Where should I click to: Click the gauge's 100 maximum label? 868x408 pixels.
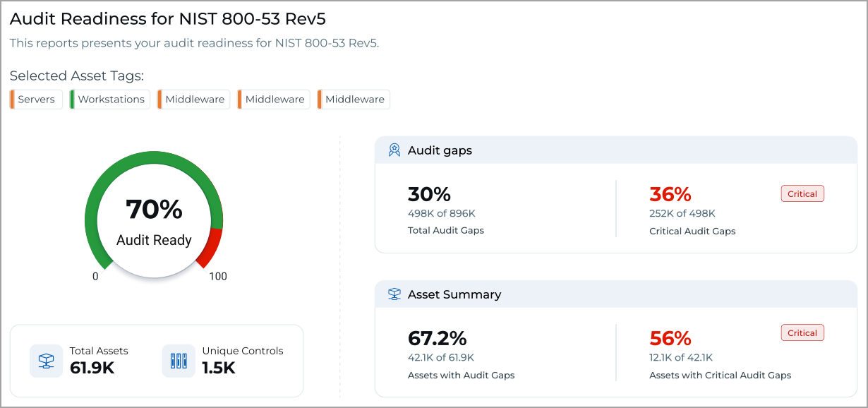point(218,276)
